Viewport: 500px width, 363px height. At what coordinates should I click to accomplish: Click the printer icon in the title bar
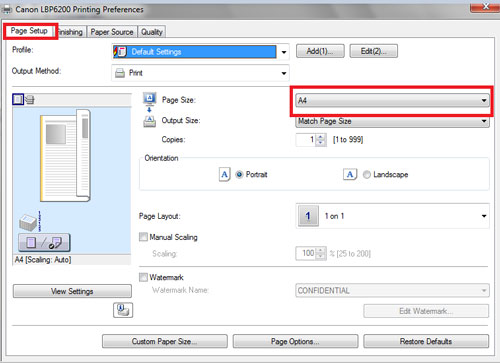click(x=7, y=9)
